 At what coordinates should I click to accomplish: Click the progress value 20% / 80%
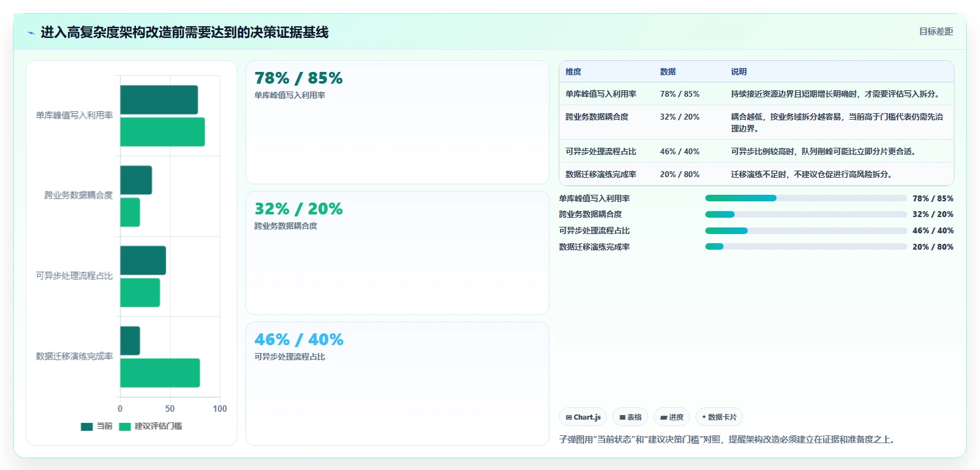tap(933, 247)
